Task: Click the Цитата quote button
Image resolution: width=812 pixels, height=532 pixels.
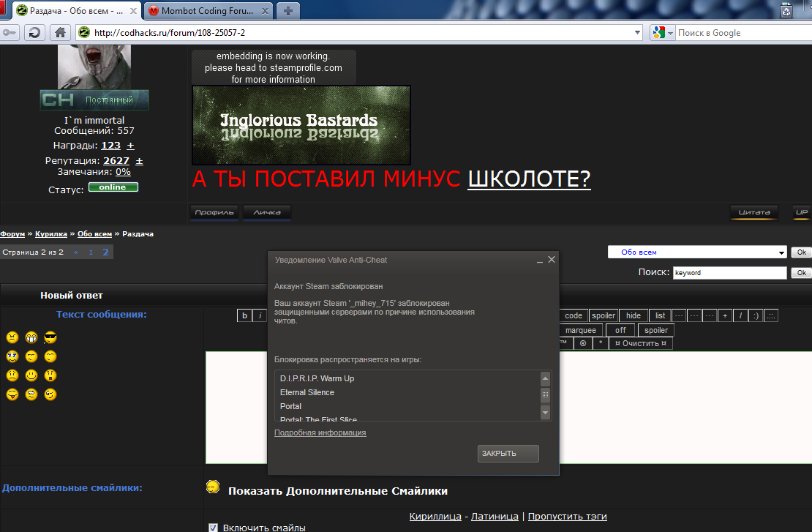Action: click(754, 212)
